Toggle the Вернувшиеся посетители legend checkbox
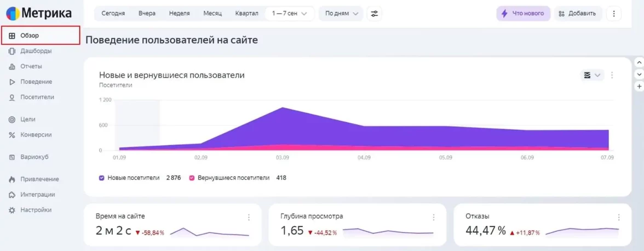Viewport: 644px width, 251px height. pyautogui.click(x=192, y=178)
